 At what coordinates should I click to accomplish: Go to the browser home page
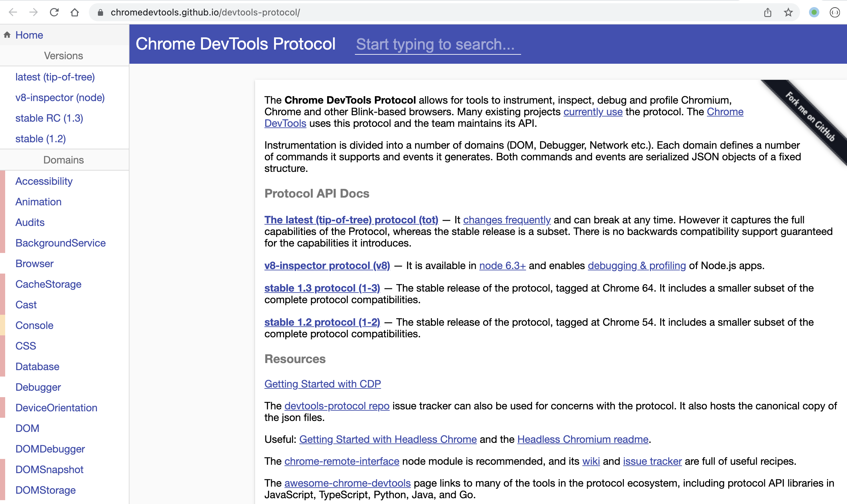(x=75, y=13)
